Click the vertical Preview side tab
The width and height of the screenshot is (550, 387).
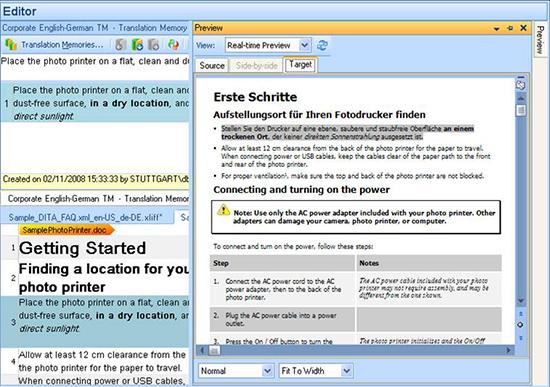540,39
